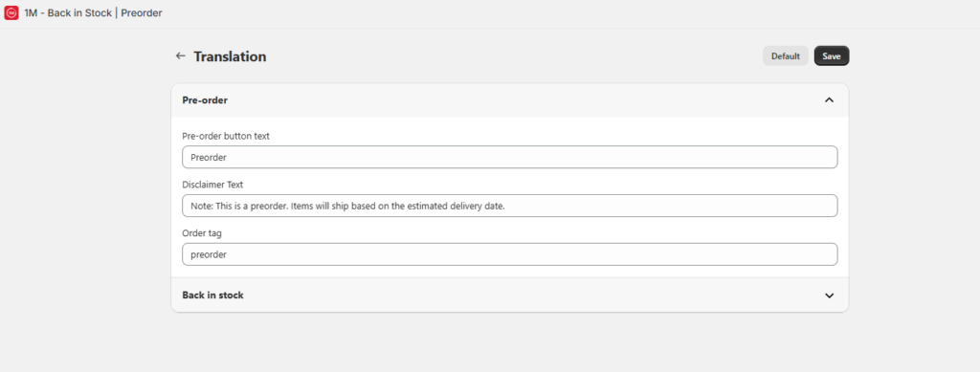Expand Back in stock using the down chevron
The height and width of the screenshot is (372, 980).
pos(830,295)
